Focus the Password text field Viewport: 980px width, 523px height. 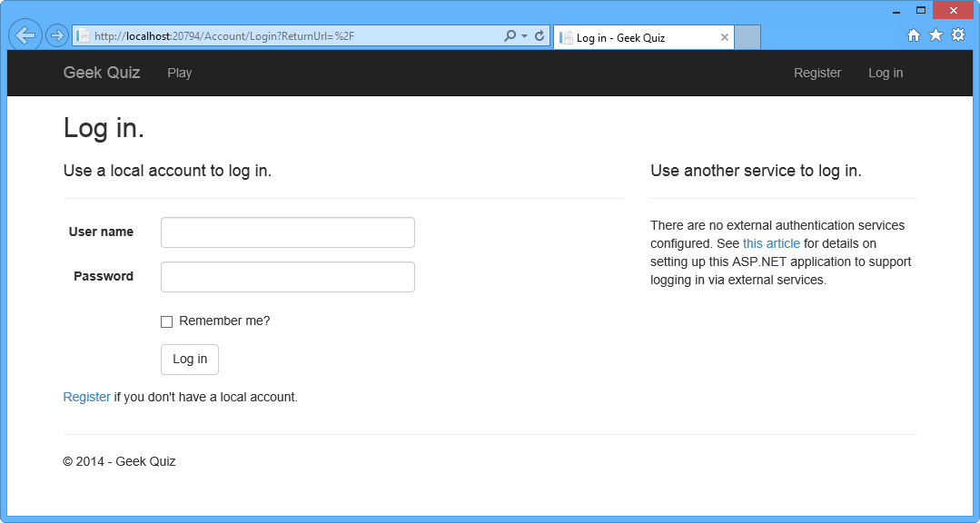tap(287, 277)
